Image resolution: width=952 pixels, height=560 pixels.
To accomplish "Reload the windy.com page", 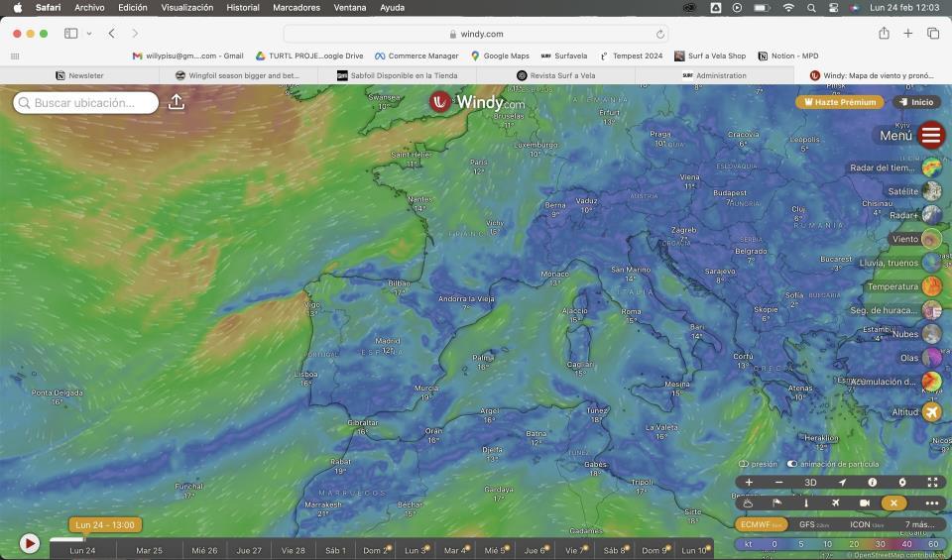I will tap(660, 34).
